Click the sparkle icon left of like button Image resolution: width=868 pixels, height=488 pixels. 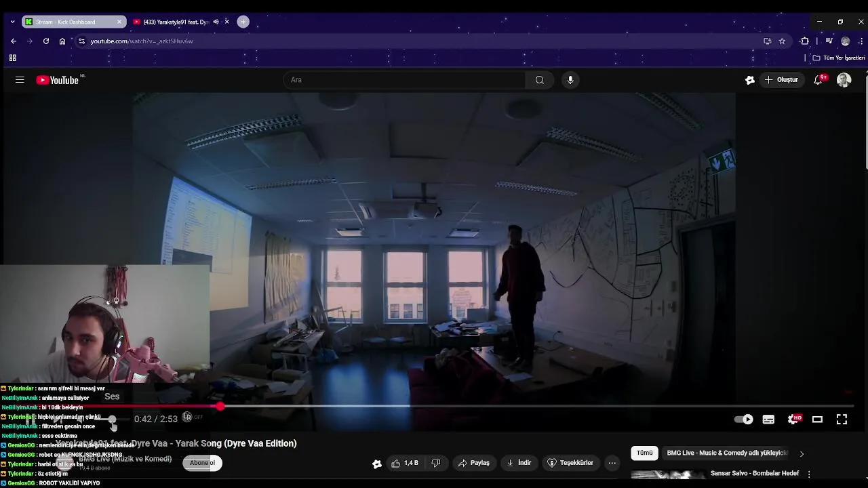[x=377, y=464]
